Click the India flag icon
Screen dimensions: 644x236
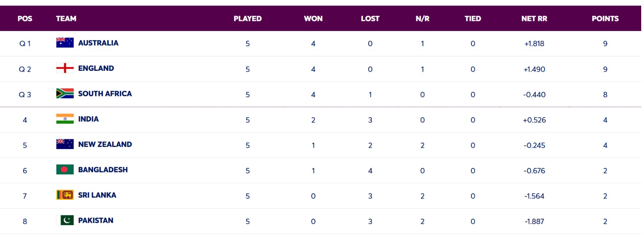coord(65,119)
